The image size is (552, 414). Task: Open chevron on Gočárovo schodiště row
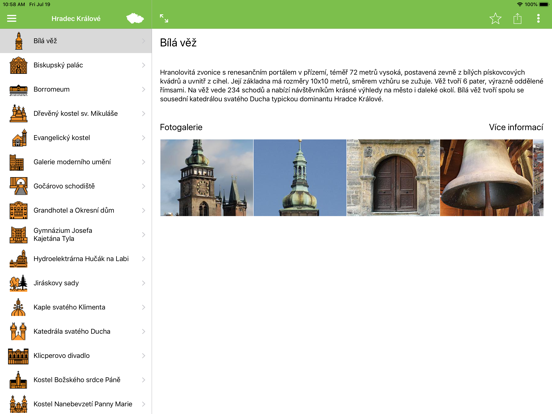tap(144, 186)
